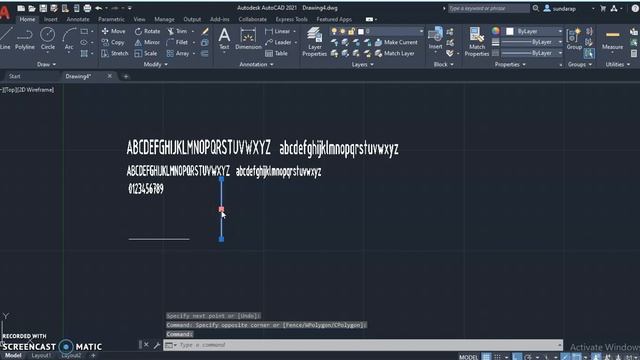The image size is (640, 360).
Task: Activate the Move command
Action: click(113, 31)
